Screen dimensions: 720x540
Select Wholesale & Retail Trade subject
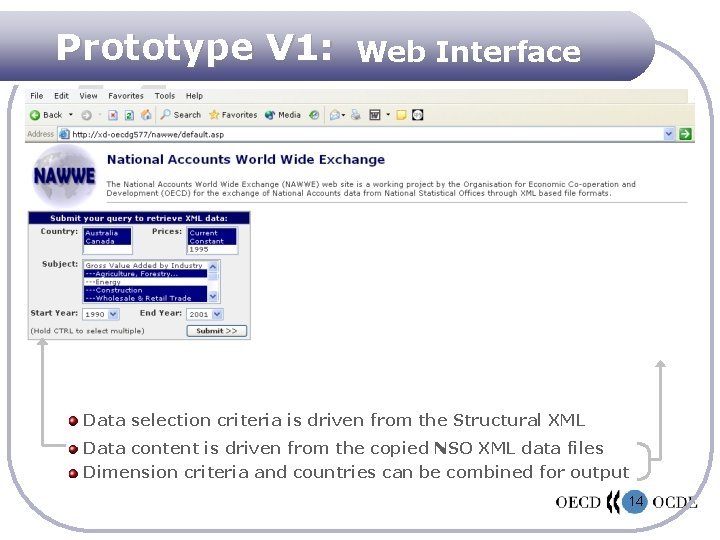(146, 298)
